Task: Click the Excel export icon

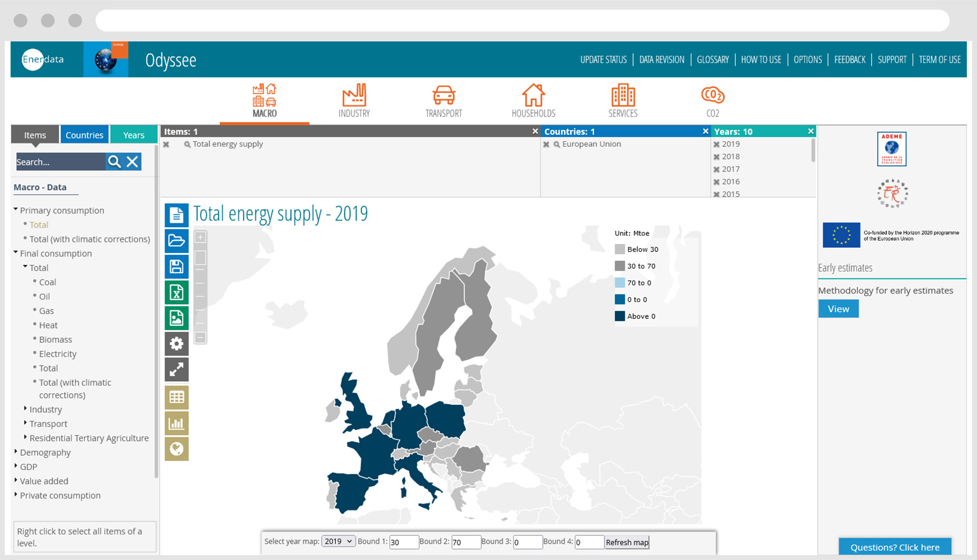Action: (x=176, y=293)
